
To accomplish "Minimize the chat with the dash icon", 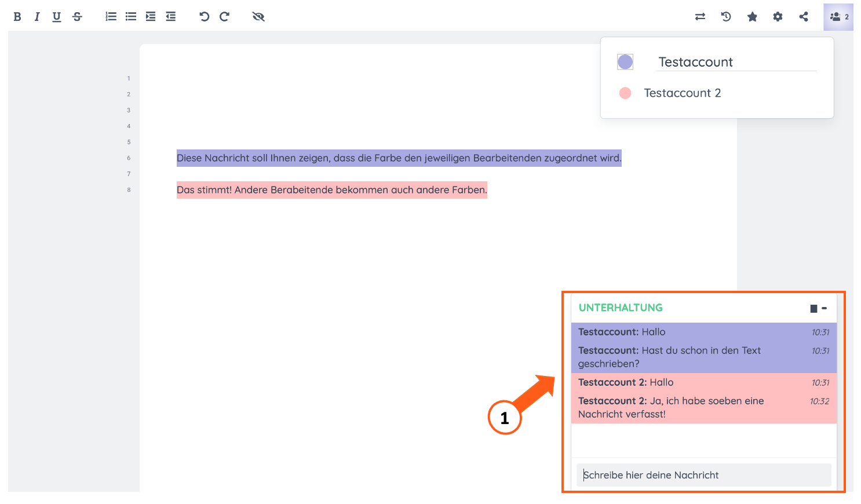I will click(x=824, y=308).
